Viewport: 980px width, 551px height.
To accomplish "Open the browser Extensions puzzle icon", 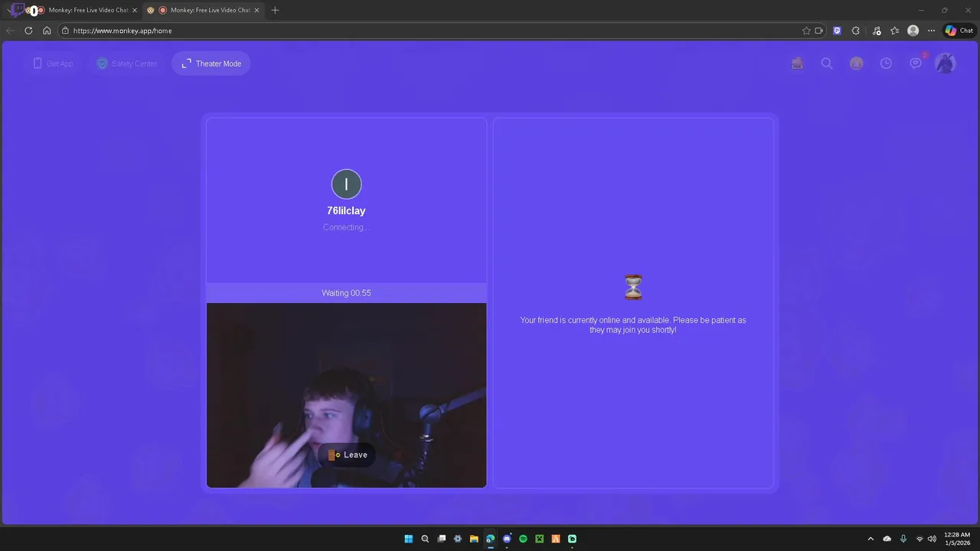I will point(856,31).
